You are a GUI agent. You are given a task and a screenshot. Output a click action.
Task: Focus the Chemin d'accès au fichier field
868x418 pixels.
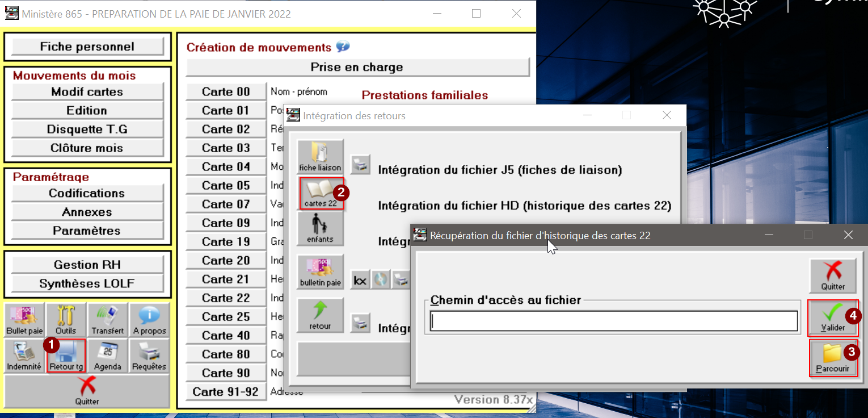click(614, 321)
